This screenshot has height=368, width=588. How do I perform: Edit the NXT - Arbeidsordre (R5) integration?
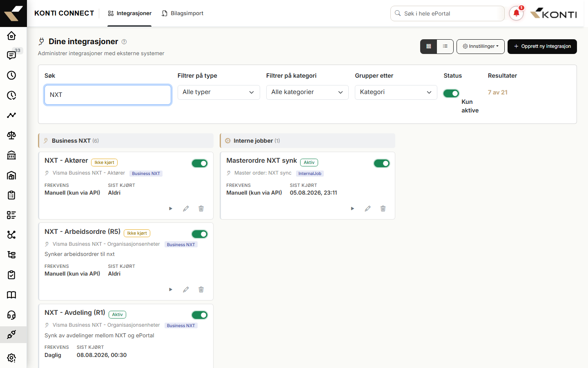point(186,289)
